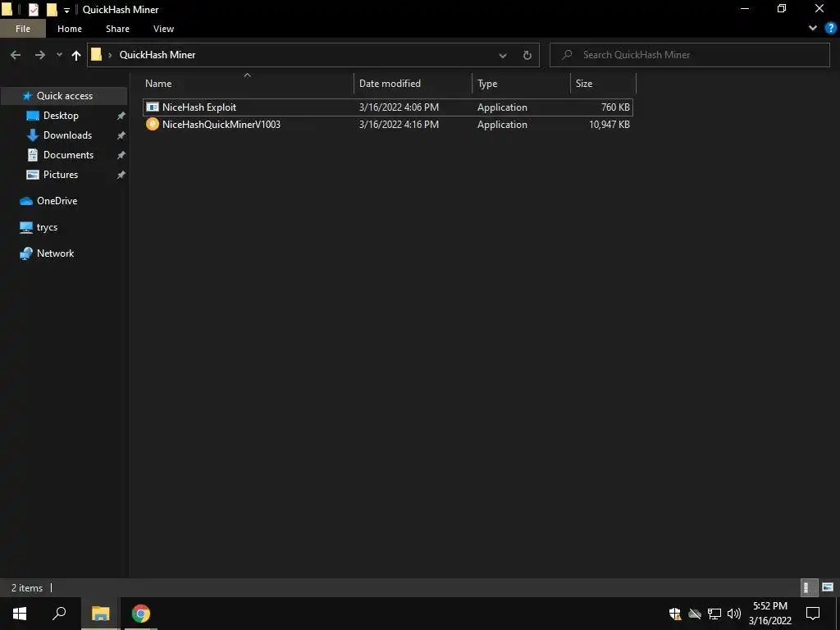Sort files by Size column

pyautogui.click(x=603, y=84)
